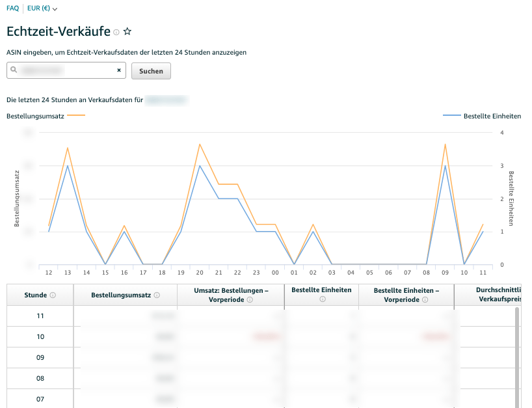This screenshot has height=408, width=532.
Task: Click info icon for Umsatz: Bestellungen – Vorperiode
Action: [250, 300]
